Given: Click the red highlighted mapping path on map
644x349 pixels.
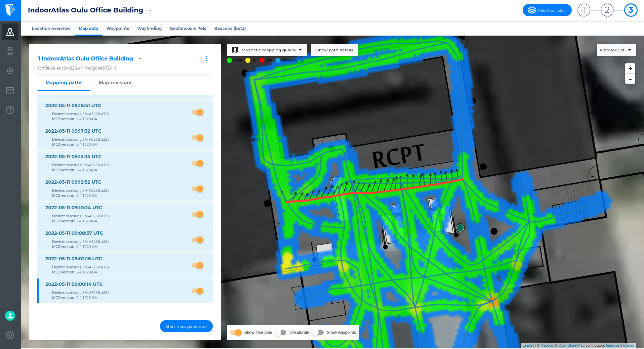Looking at the screenshot, I should point(373,192).
